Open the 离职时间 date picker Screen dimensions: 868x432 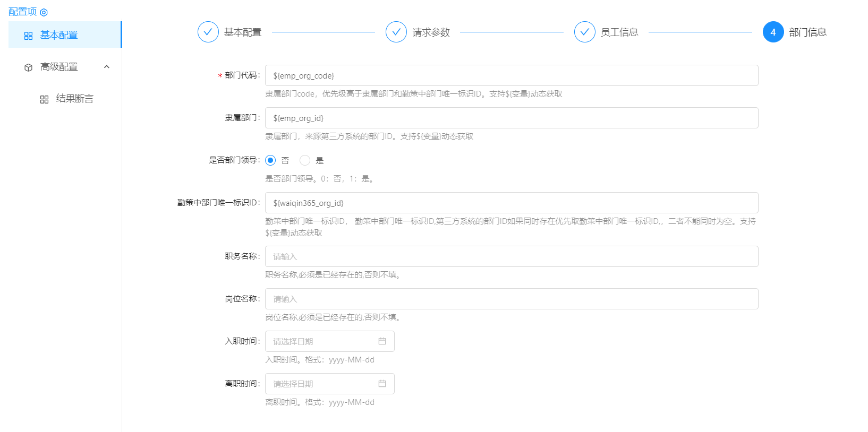click(x=329, y=384)
